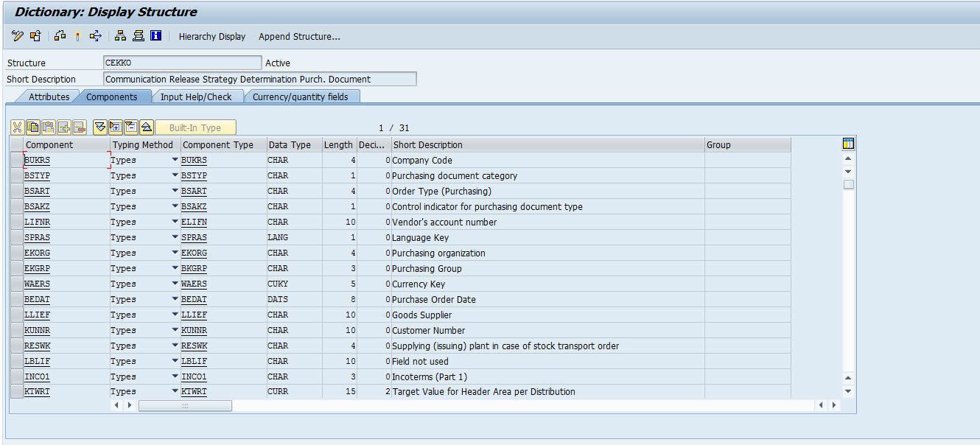Screen dimensions: 980x445
Task: Click the Structure name field CEKKO
Action: click(183, 63)
